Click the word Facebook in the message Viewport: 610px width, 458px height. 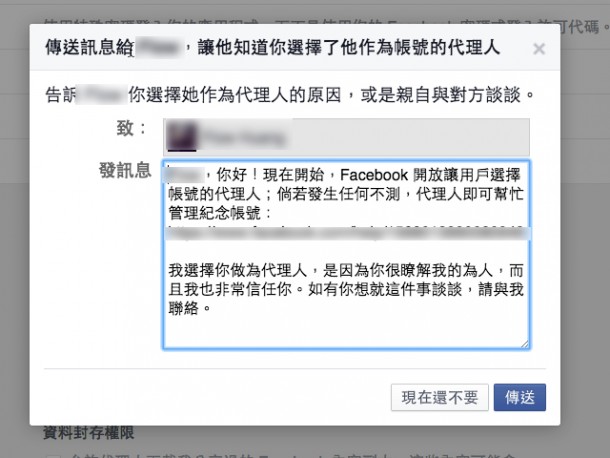[x=374, y=175]
